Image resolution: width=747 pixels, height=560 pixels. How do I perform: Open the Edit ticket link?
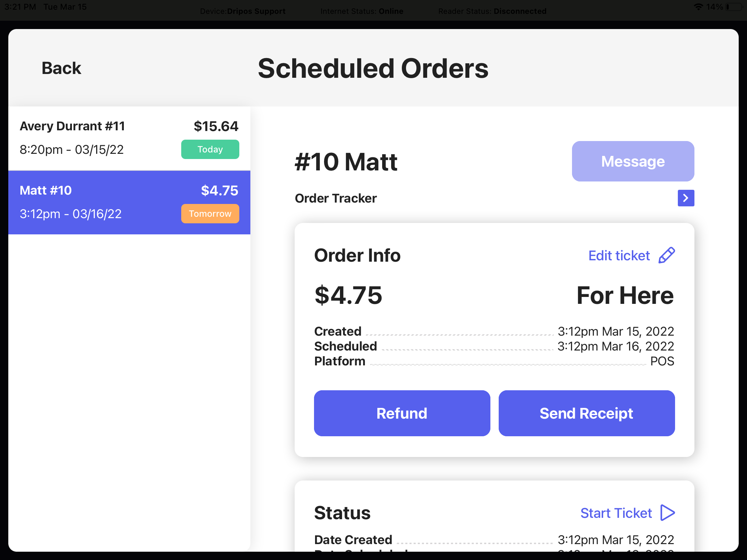(619, 256)
